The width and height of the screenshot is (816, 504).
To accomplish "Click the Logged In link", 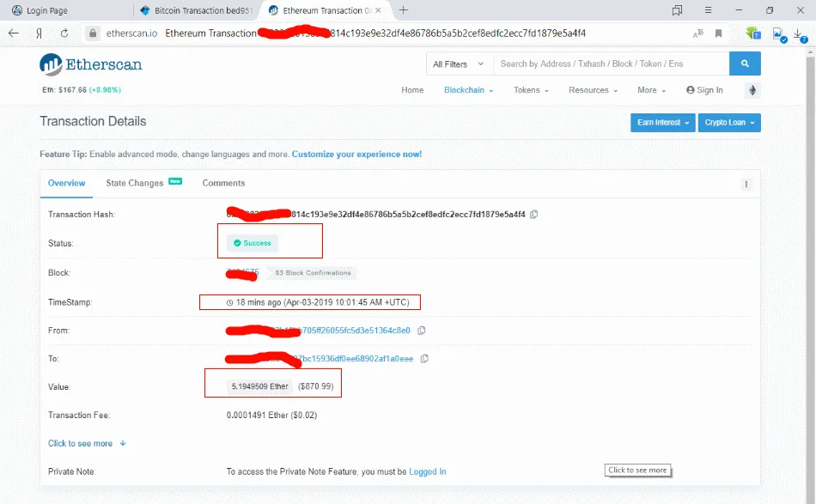I will pos(427,471).
